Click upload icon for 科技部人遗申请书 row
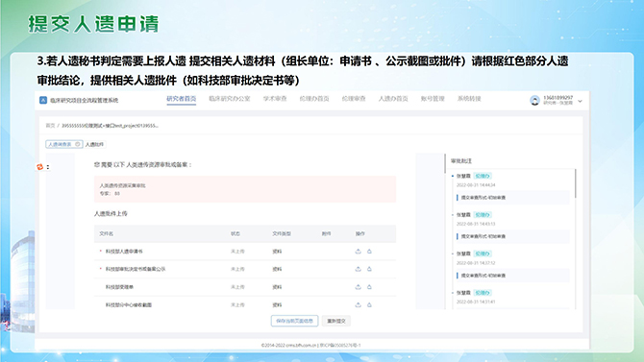The width and height of the screenshot is (644, 362). 358,252
